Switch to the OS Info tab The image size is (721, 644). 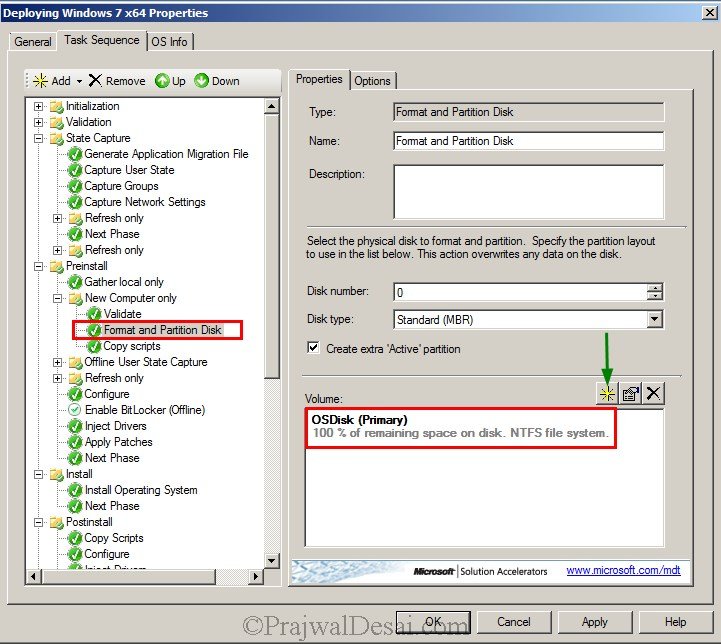pyautogui.click(x=170, y=42)
